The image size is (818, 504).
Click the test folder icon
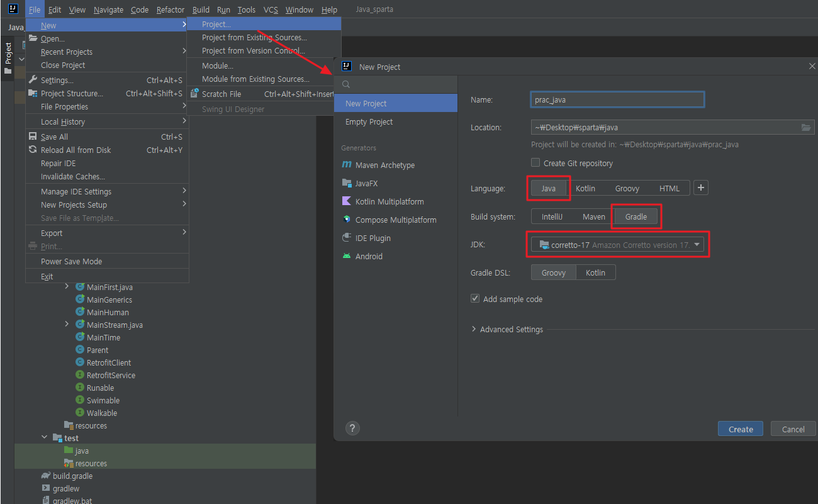click(57, 438)
